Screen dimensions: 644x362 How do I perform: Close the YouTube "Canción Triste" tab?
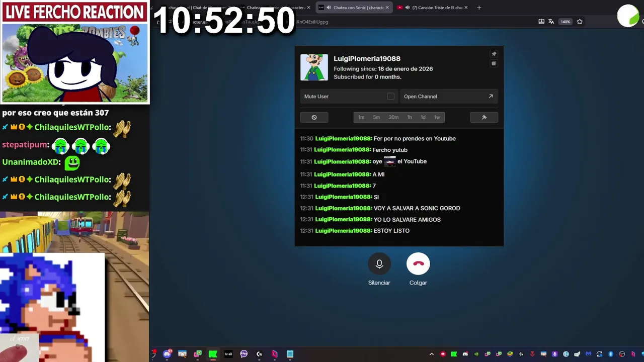pyautogui.click(x=466, y=8)
